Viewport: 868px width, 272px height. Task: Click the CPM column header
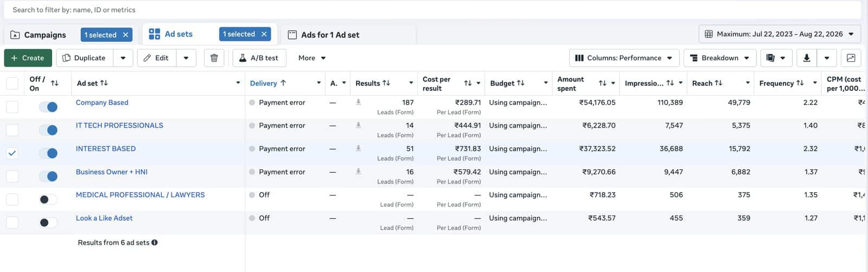click(845, 83)
